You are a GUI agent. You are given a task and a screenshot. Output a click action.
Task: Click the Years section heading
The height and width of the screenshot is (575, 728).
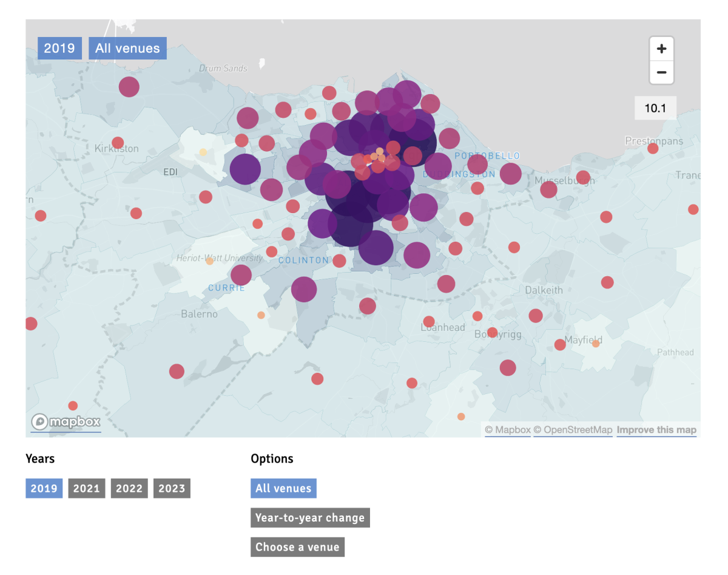[x=41, y=458]
